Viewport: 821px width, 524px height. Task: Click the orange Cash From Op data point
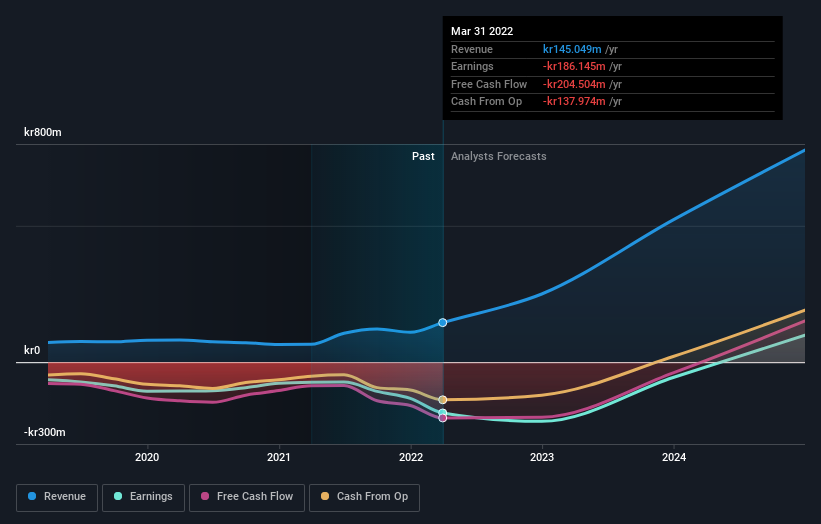[x=442, y=400]
